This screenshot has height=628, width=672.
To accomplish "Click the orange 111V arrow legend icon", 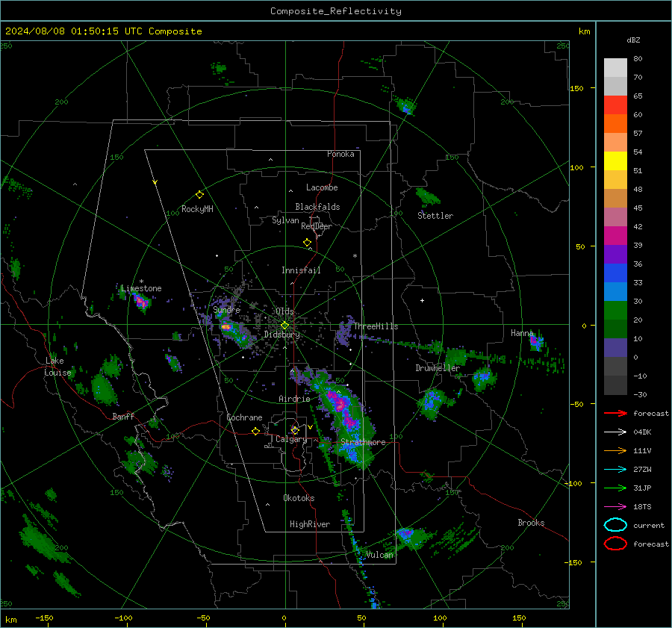I will pyautogui.click(x=615, y=450).
